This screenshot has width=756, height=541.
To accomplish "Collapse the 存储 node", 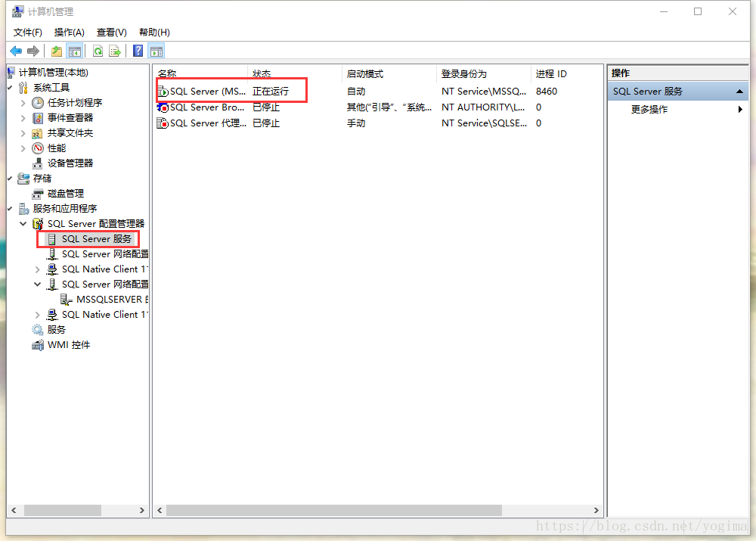I will tap(10, 179).
